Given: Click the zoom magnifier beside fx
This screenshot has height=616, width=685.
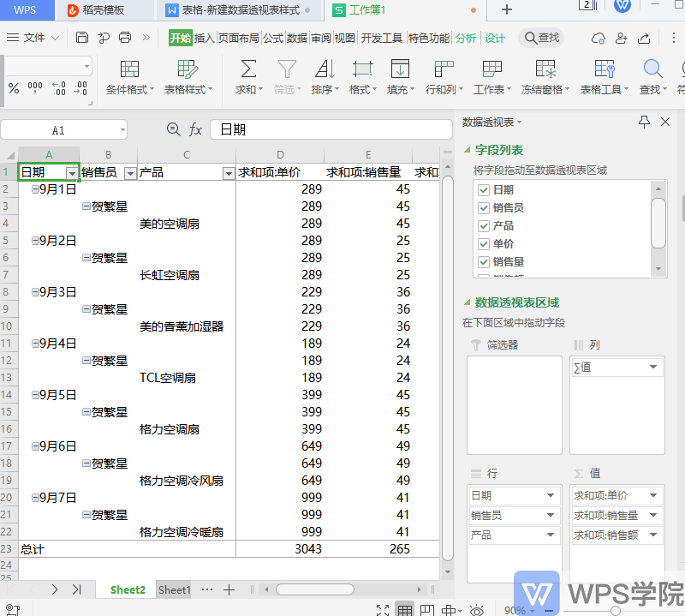Looking at the screenshot, I should tap(174, 129).
